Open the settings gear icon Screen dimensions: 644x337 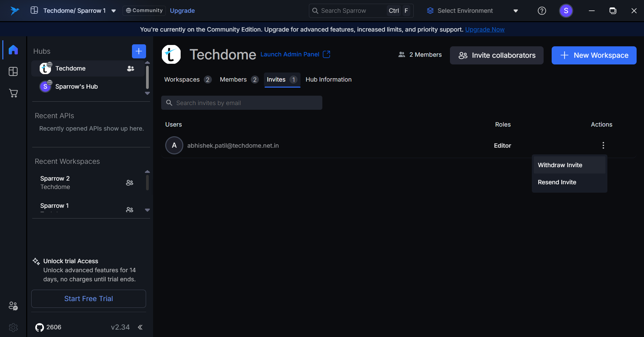click(x=13, y=327)
